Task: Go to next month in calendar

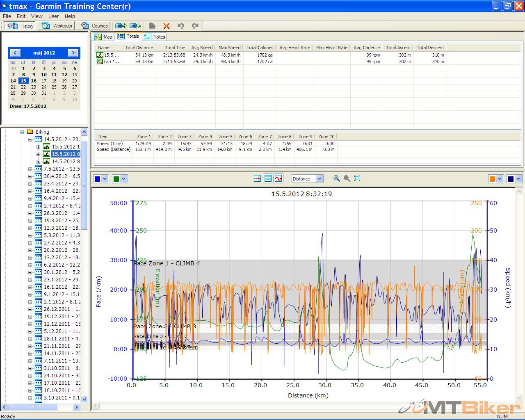Action: click(x=73, y=52)
